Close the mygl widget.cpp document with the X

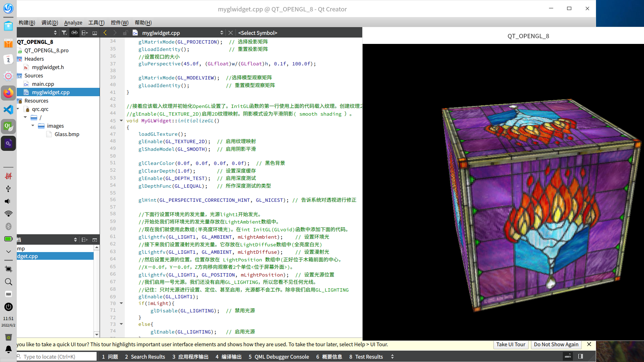click(x=230, y=33)
